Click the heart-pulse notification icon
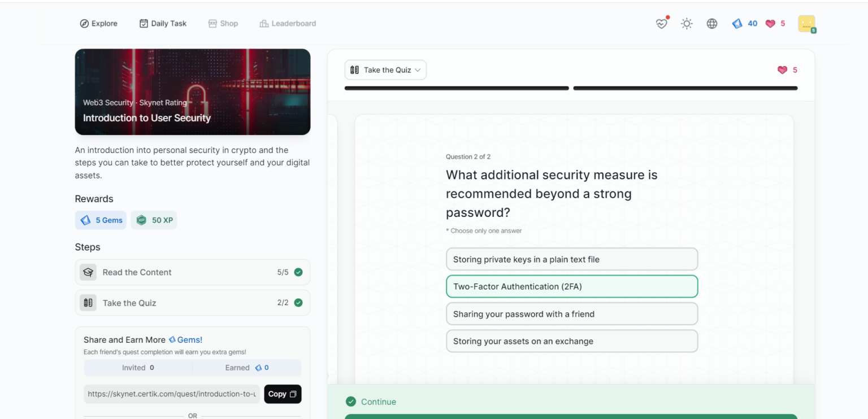Viewport: 868px width, 419px height. 662,24
